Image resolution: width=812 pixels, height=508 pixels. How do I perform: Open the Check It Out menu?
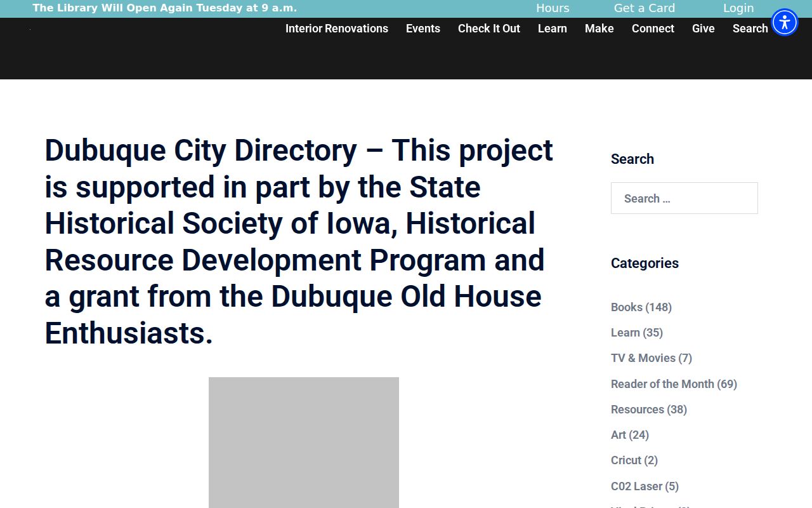click(489, 29)
